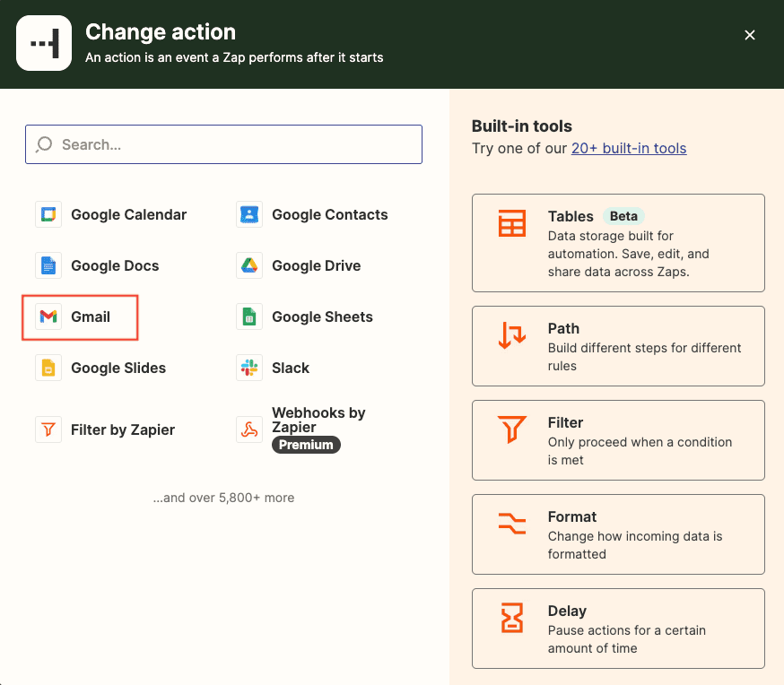
Task: Choose Webhooks by Zapier text label
Action: click(x=318, y=420)
